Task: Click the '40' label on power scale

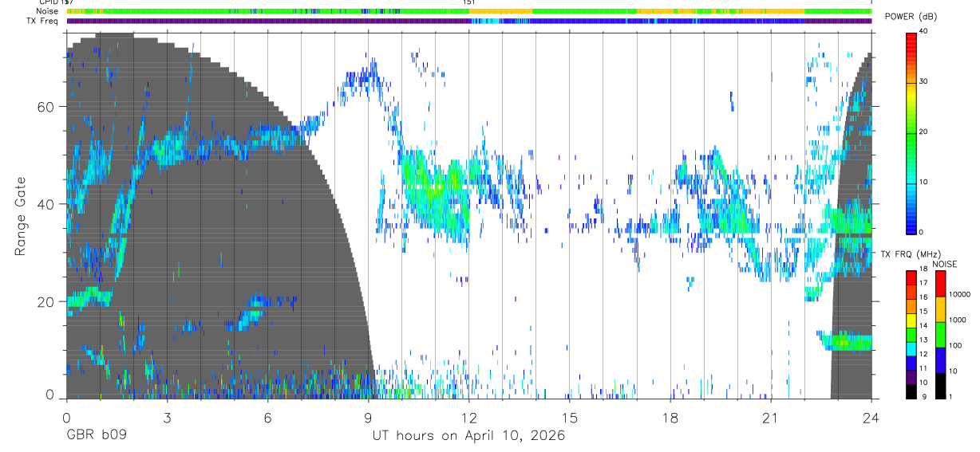Action: [924, 32]
